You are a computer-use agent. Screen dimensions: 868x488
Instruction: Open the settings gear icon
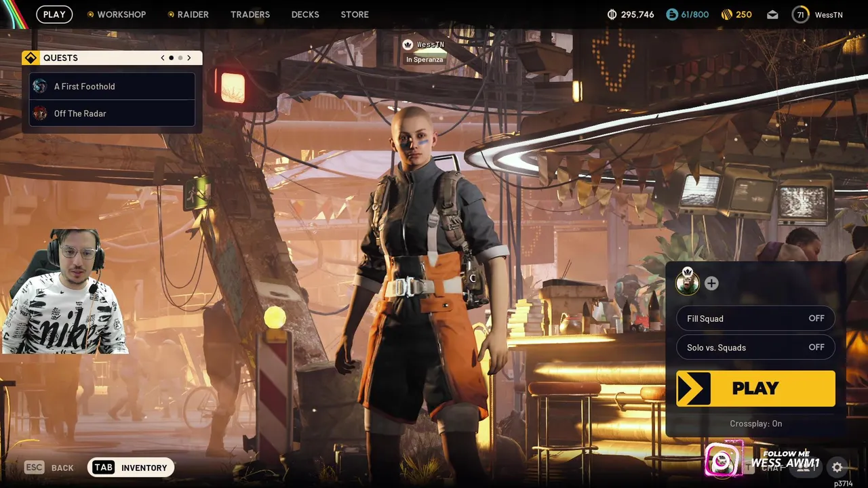pyautogui.click(x=837, y=467)
